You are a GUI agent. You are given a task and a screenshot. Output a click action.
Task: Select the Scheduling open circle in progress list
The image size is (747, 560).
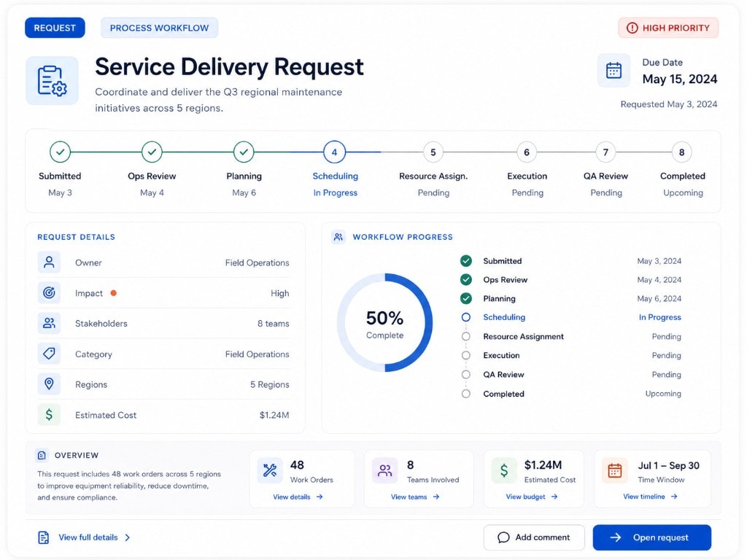(466, 317)
